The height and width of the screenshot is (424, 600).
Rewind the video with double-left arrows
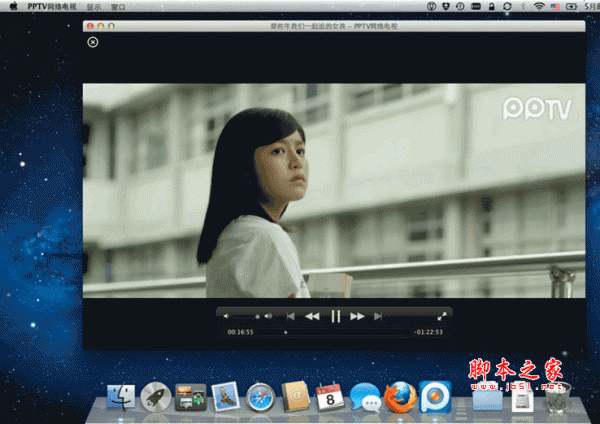click(312, 316)
